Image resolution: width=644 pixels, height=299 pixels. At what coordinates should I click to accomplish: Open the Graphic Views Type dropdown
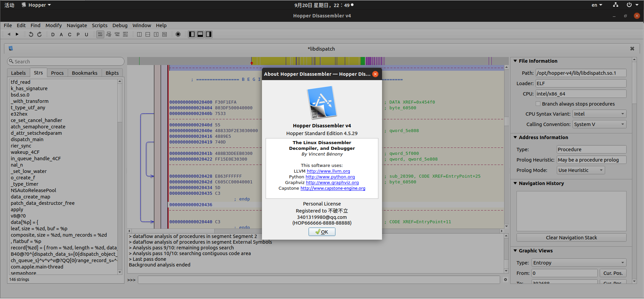click(x=579, y=263)
